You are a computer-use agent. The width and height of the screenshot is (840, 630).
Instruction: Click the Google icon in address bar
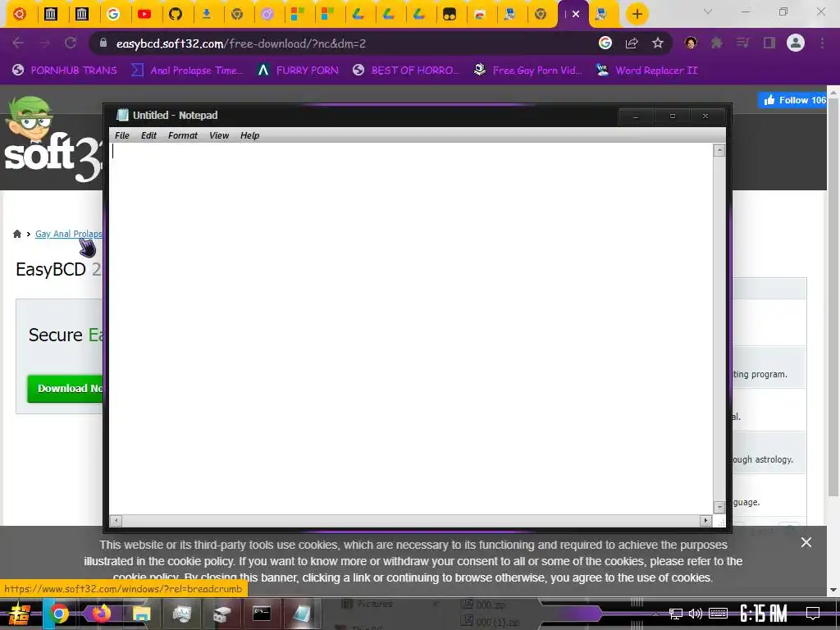[x=605, y=43]
